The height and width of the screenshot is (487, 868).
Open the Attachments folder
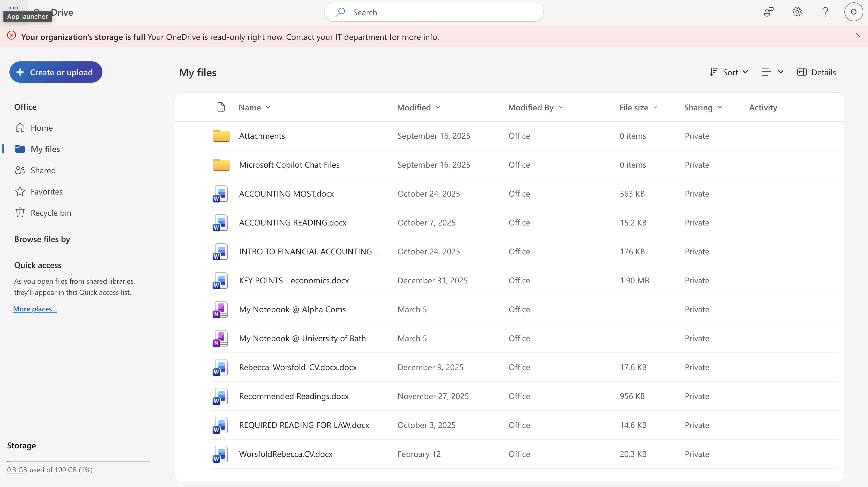pos(262,136)
